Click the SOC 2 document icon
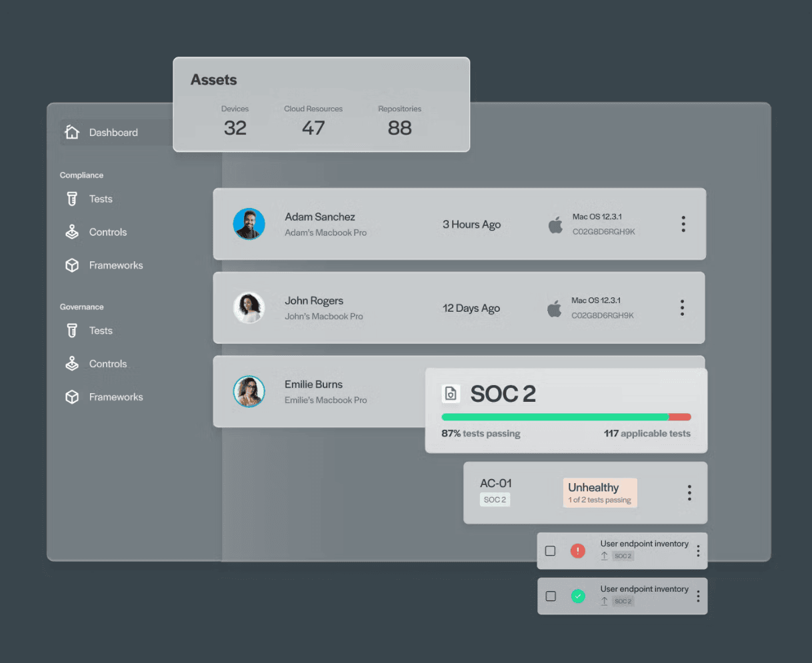The image size is (812, 663). pyautogui.click(x=451, y=393)
